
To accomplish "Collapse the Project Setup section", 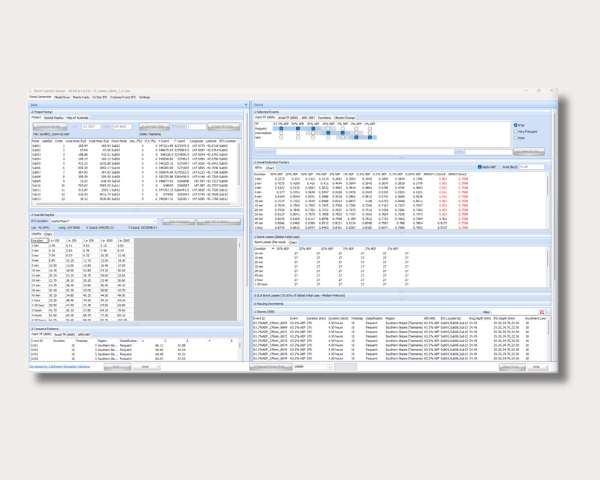I will [33, 111].
